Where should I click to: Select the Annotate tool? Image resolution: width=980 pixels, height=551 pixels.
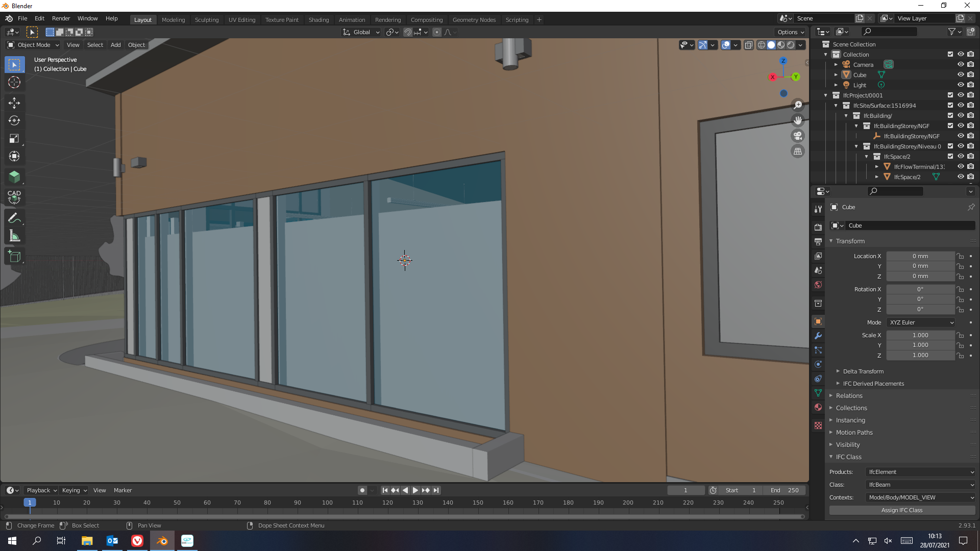pos(14,217)
